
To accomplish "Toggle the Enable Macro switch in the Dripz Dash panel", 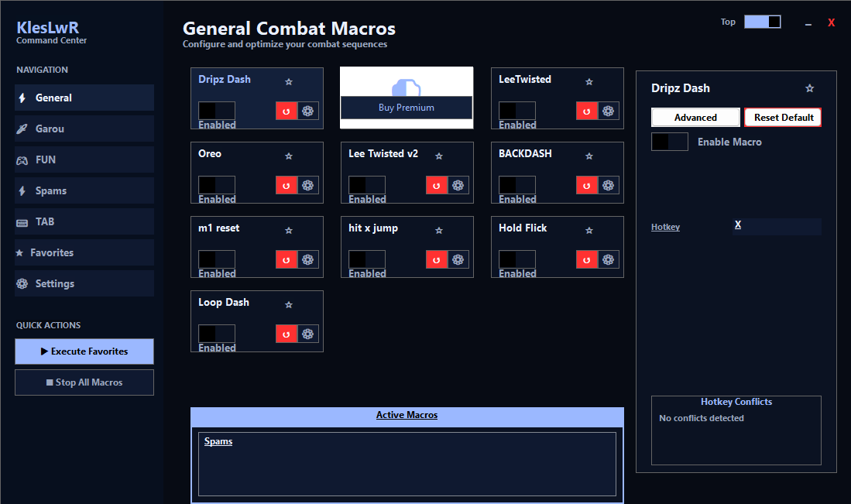I will (x=669, y=142).
